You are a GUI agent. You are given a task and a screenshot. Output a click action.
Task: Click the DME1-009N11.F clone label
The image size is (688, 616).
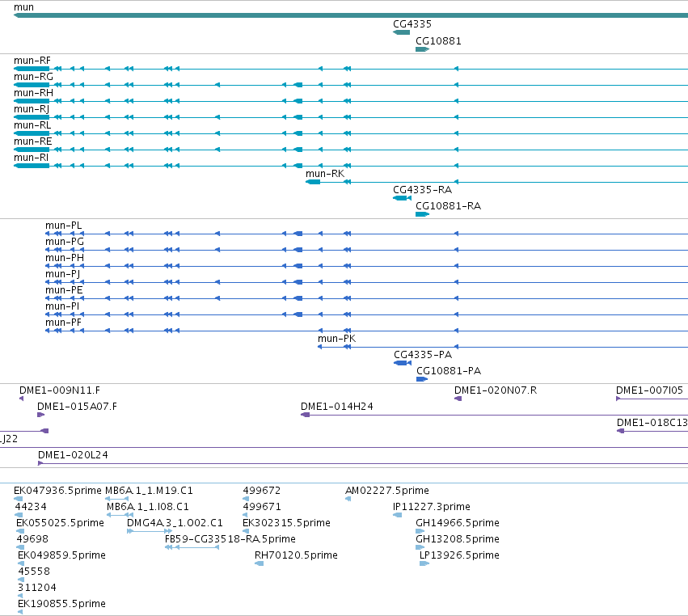tap(60, 390)
